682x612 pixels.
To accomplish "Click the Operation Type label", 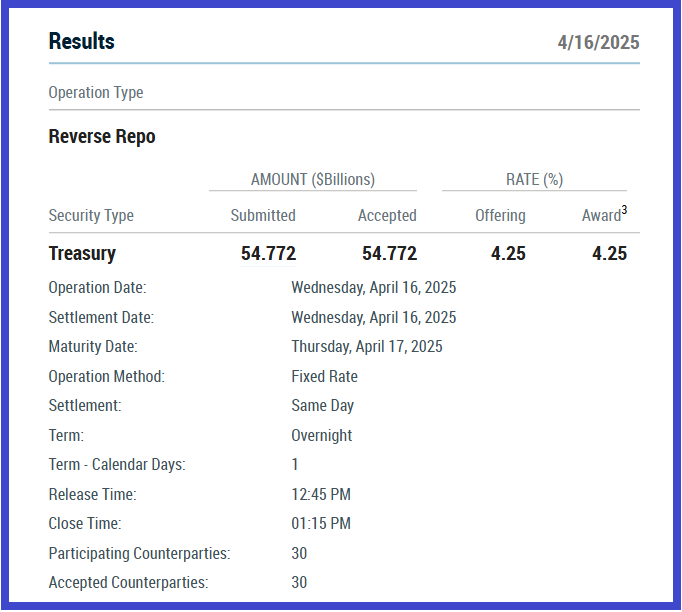I will click(96, 93).
